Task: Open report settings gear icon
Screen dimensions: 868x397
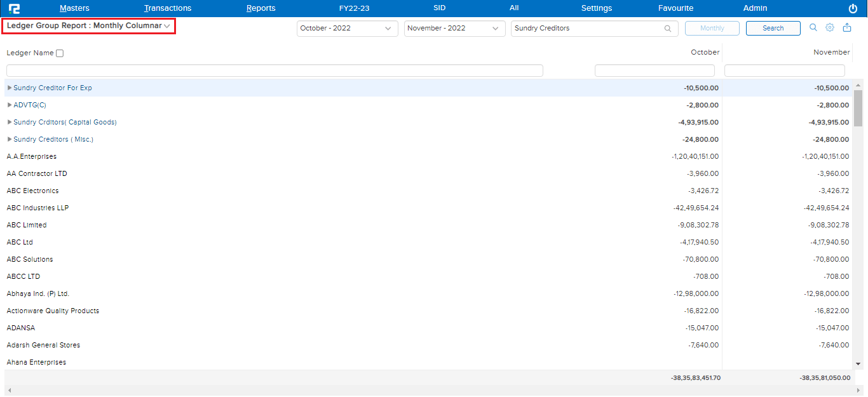Action: pyautogui.click(x=830, y=28)
